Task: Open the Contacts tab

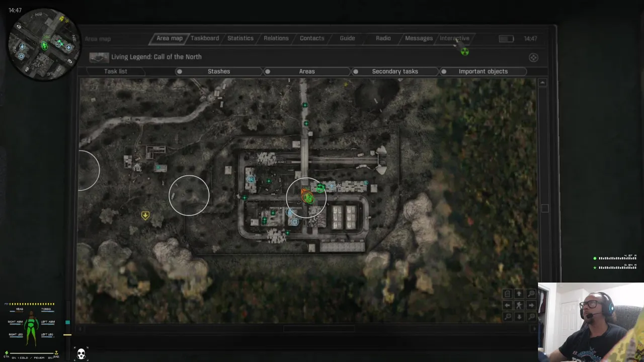Action: pos(312,38)
